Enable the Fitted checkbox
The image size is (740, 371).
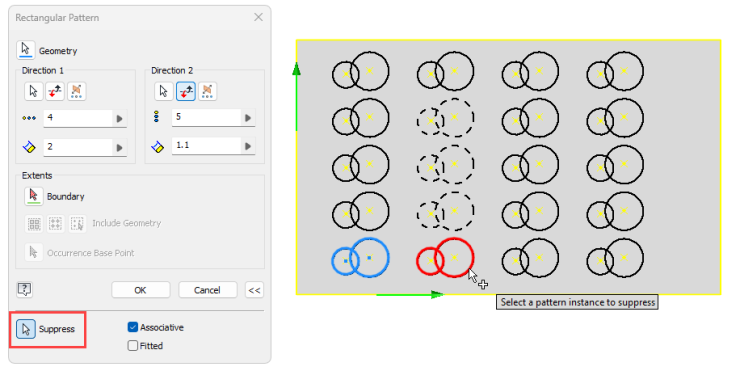point(133,346)
